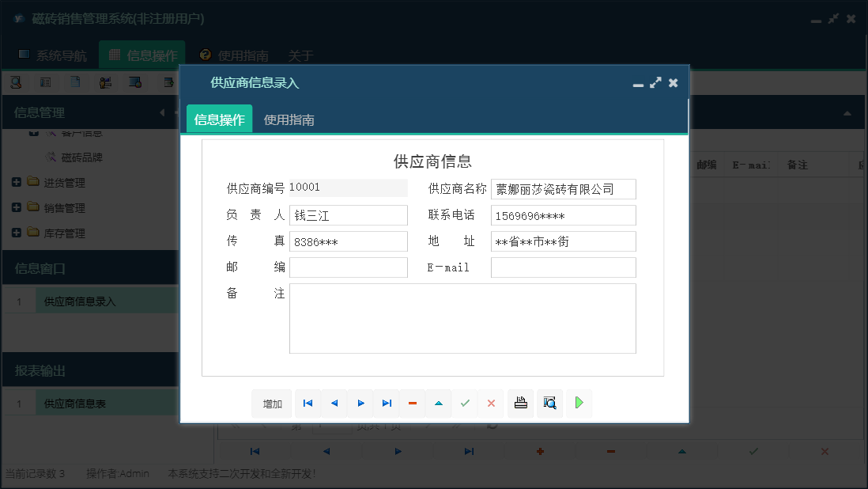868x489 pixels.
Task: Expand the 库存管理 tree node
Action: [16, 232]
